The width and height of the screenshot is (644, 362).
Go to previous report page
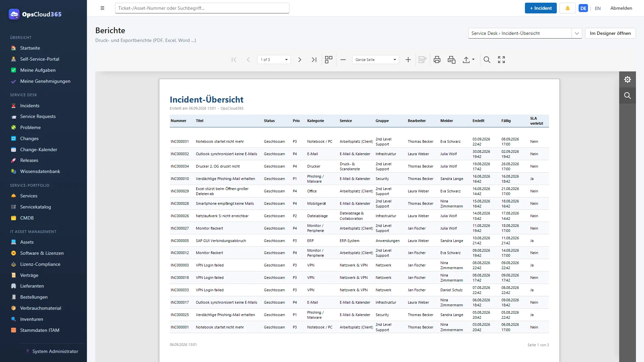pos(248,60)
